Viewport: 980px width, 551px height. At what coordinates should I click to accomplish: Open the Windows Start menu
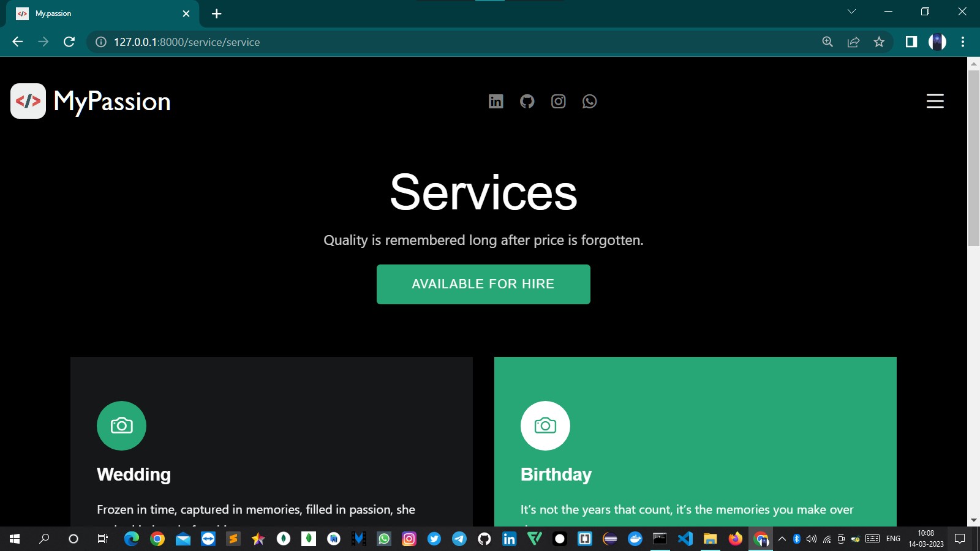coord(15,539)
